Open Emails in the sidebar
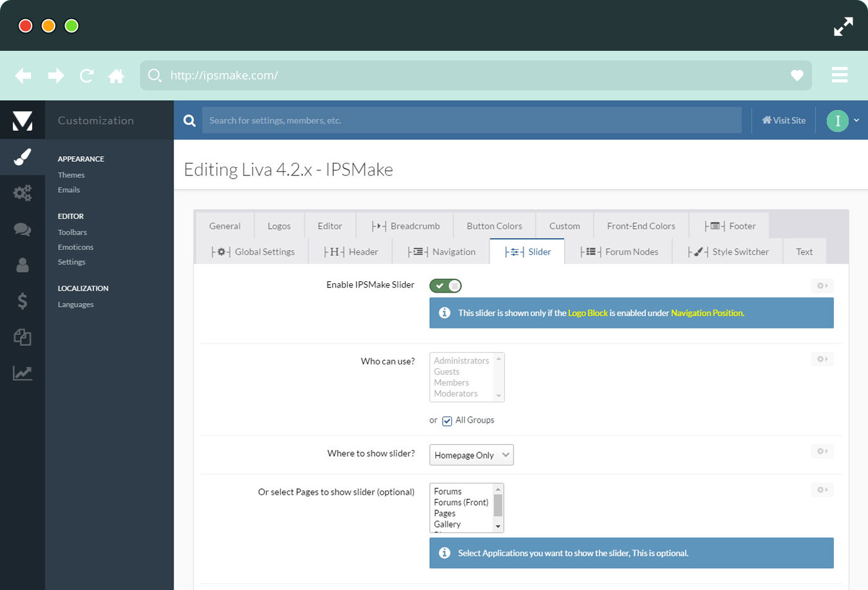 69,190
